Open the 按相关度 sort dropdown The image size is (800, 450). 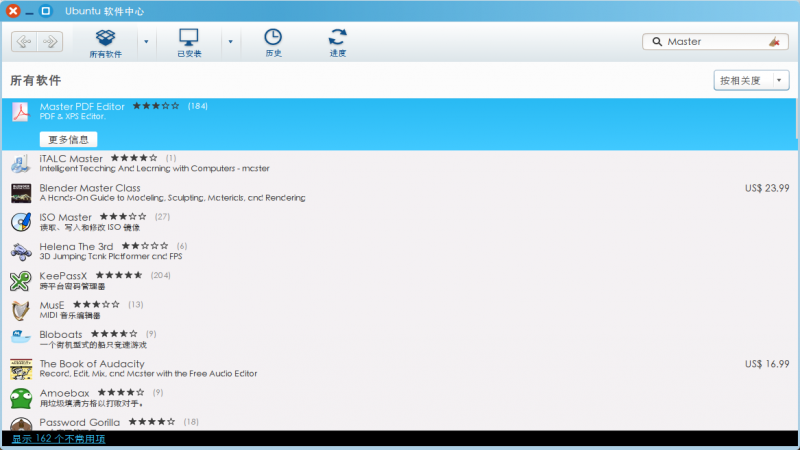[752, 80]
